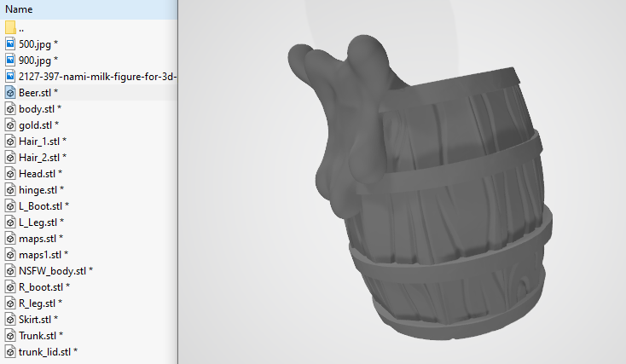The image size is (626, 364).
Task: Click the L_Leg.stl model icon
Action: click(x=10, y=222)
